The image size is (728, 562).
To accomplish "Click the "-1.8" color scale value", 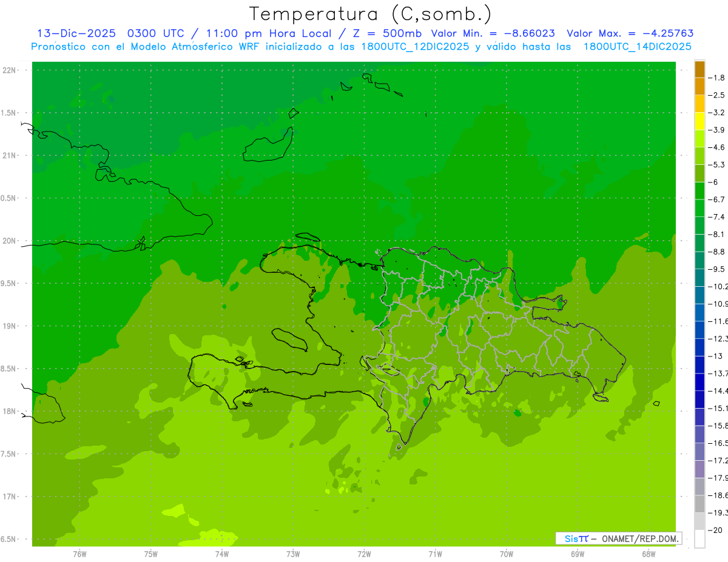I will [716, 78].
